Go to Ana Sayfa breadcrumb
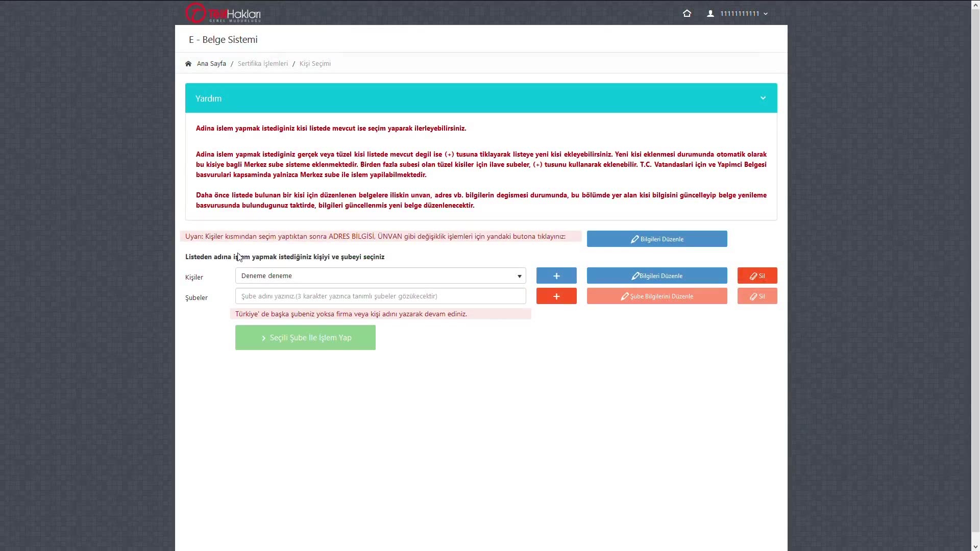The width and height of the screenshot is (980, 551). [211, 64]
